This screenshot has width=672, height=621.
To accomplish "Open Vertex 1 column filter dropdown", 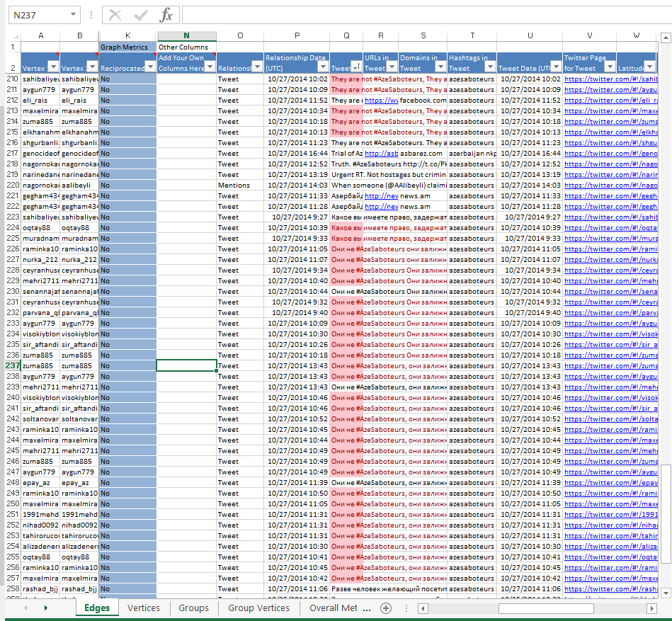I will 53,67.
